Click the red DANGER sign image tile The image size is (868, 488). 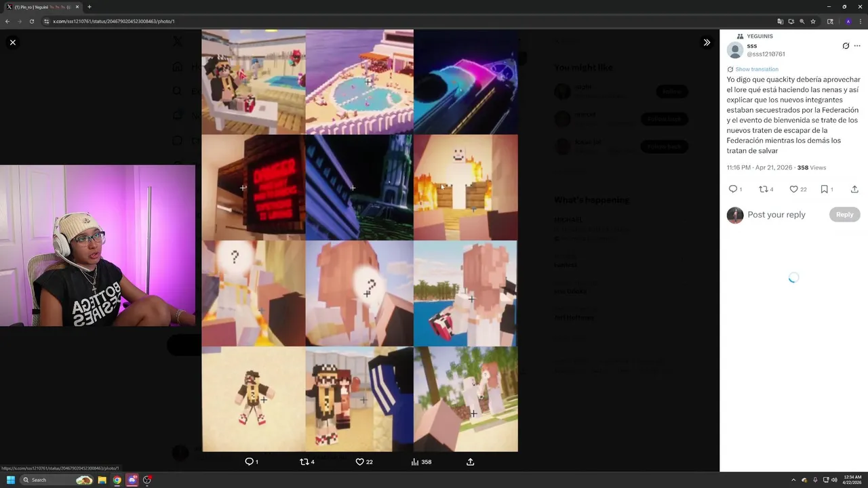(x=254, y=188)
